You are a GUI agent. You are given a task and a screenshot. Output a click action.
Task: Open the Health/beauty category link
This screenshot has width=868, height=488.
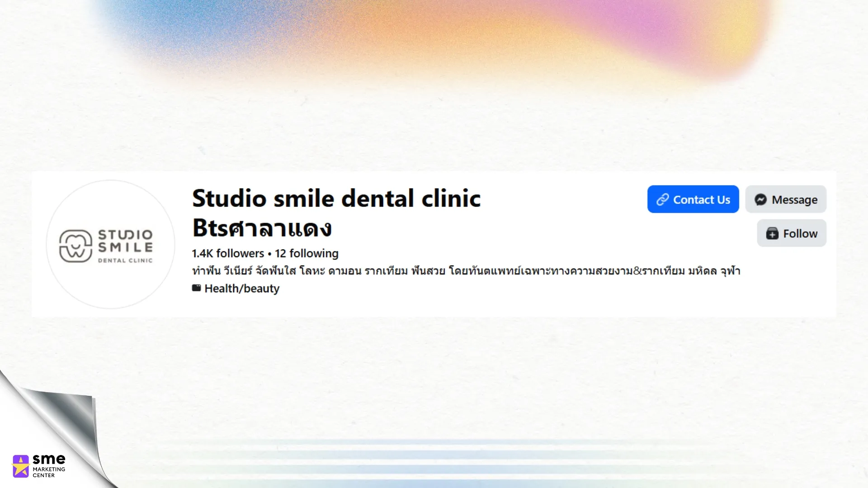(242, 288)
